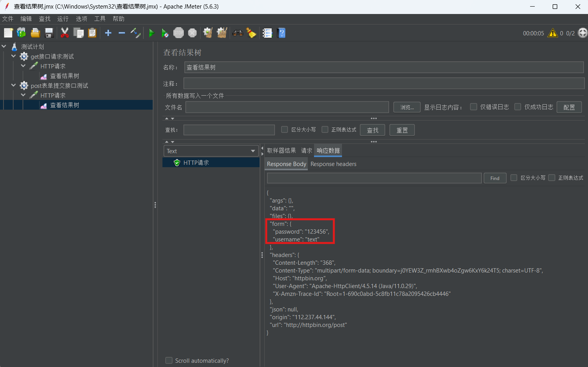Click the 查找 search button
588x367 pixels.
click(372, 130)
